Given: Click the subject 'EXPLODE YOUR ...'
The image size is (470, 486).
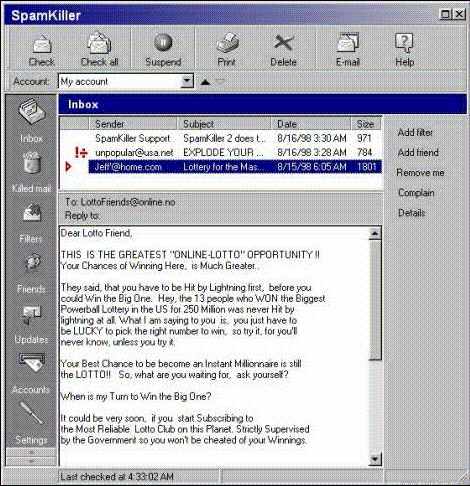Looking at the screenshot, I should pyautogui.click(x=223, y=153).
